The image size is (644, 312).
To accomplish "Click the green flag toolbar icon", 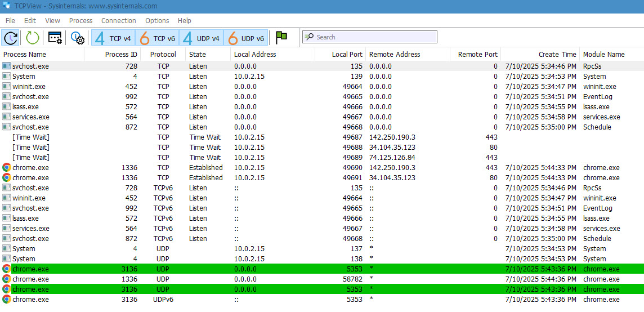I will click(x=281, y=38).
